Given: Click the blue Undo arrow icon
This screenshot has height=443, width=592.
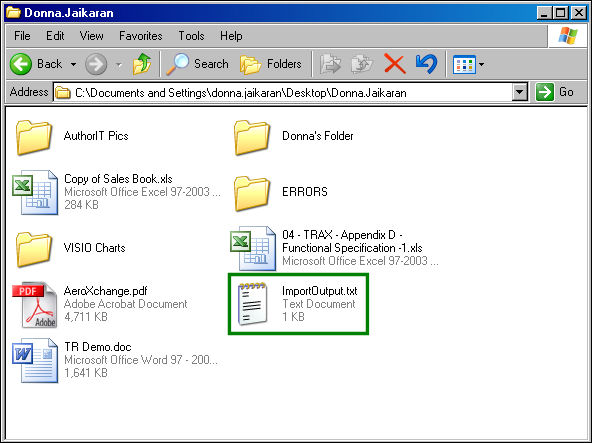Looking at the screenshot, I should tap(427, 63).
